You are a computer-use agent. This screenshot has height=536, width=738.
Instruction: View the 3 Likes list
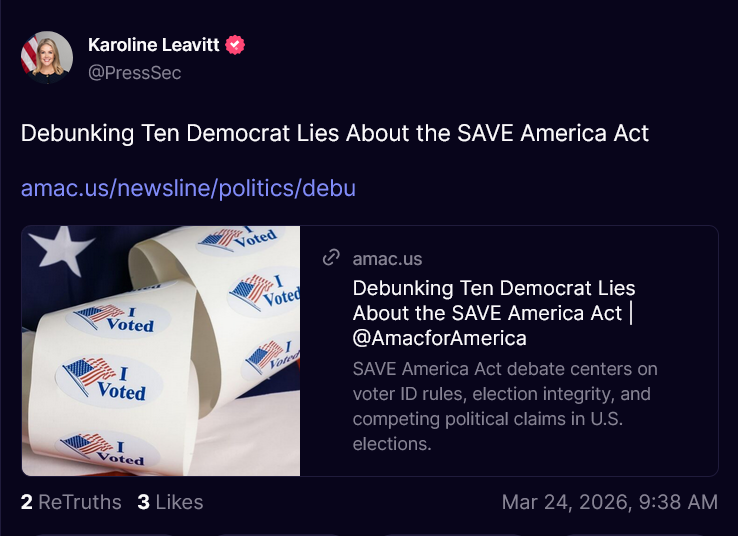click(x=170, y=502)
